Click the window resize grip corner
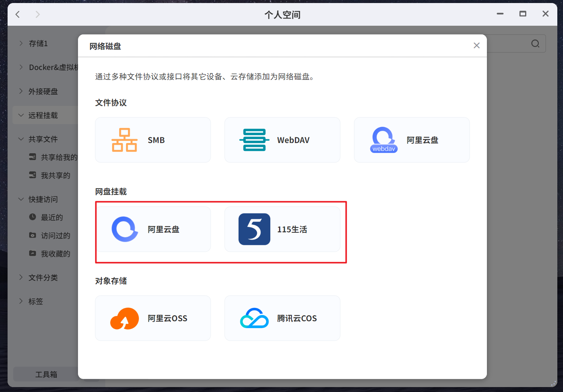 pyautogui.click(x=554, y=383)
